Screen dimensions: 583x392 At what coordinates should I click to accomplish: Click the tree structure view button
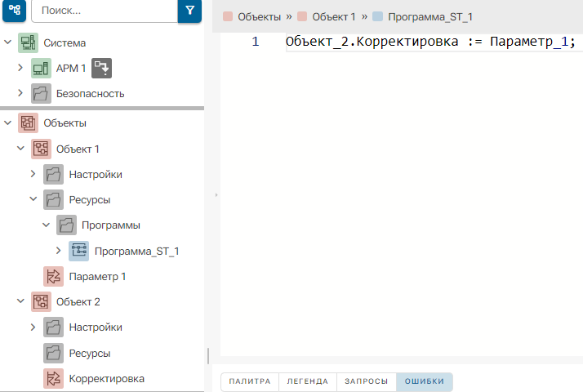click(14, 10)
